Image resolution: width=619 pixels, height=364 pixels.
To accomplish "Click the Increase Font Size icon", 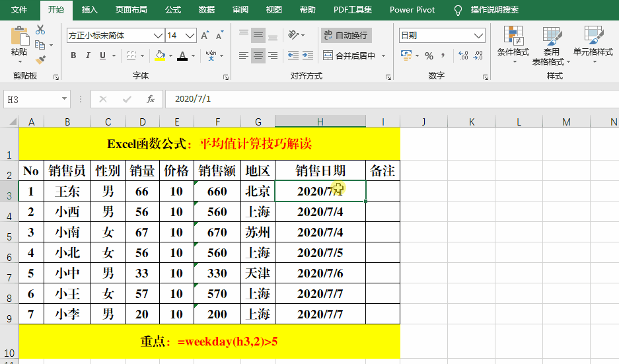I will pyautogui.click(x=205, y=36).
